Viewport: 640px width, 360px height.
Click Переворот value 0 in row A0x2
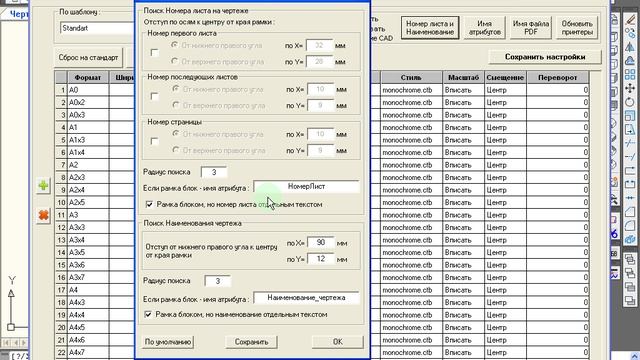click(x=558, y=102)
